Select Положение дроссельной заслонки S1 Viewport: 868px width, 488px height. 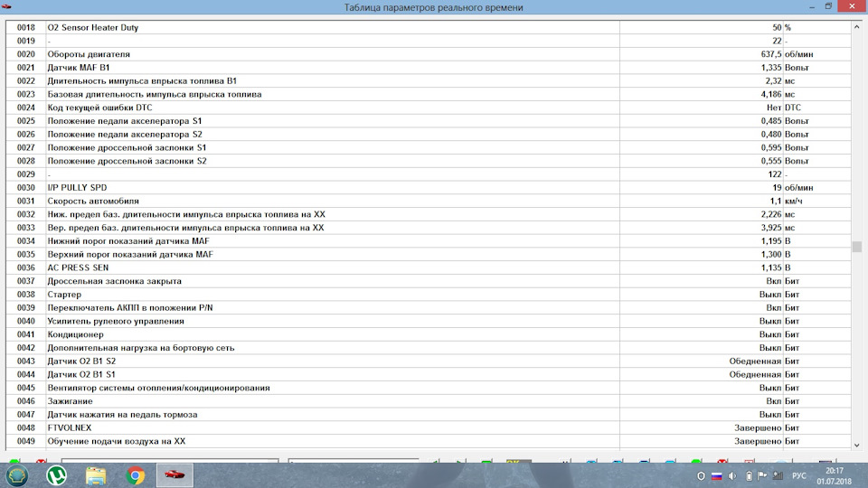tap(429, 147)
